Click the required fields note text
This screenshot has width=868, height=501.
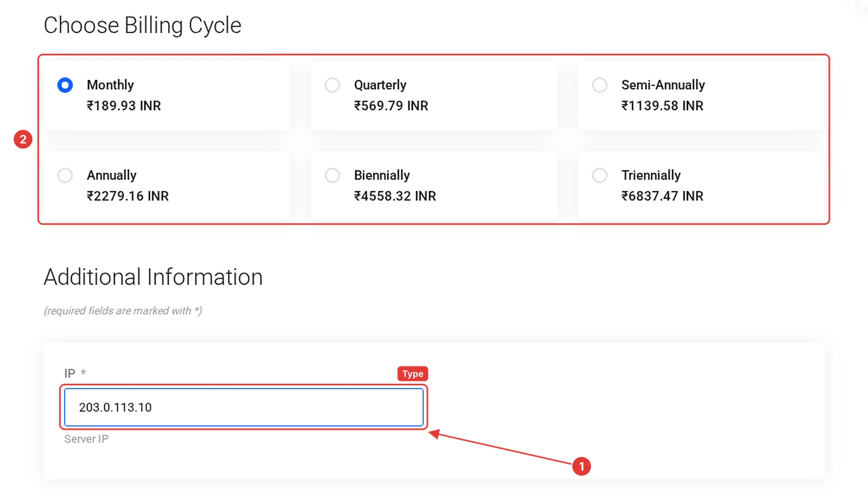[x=123, y=311]
